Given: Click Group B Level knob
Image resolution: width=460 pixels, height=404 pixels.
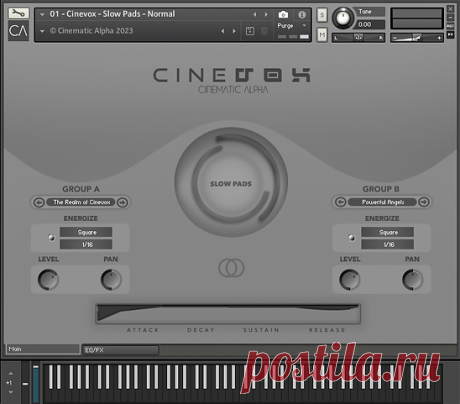Looking at the screenshot, I should [x=350, y=280].
